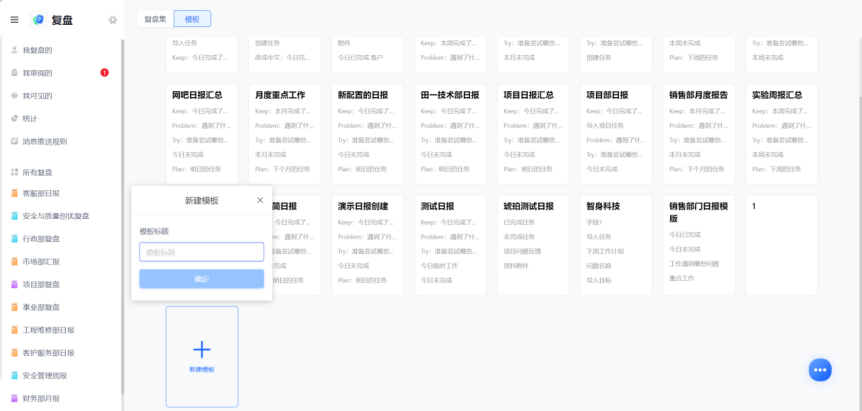Click the grid icon beside 所有复盘
Viewport: 862px width, 411px height.
tap(14, 172)
